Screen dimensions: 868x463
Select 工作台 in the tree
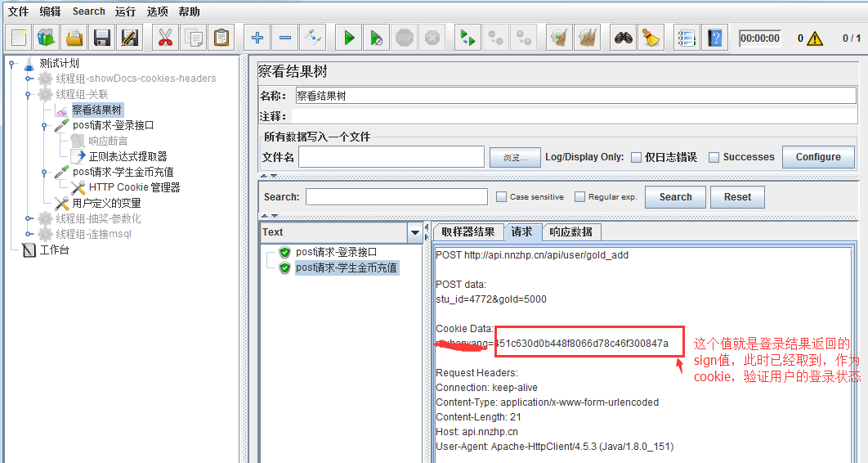pyautogui.click(x=54, y=249)
